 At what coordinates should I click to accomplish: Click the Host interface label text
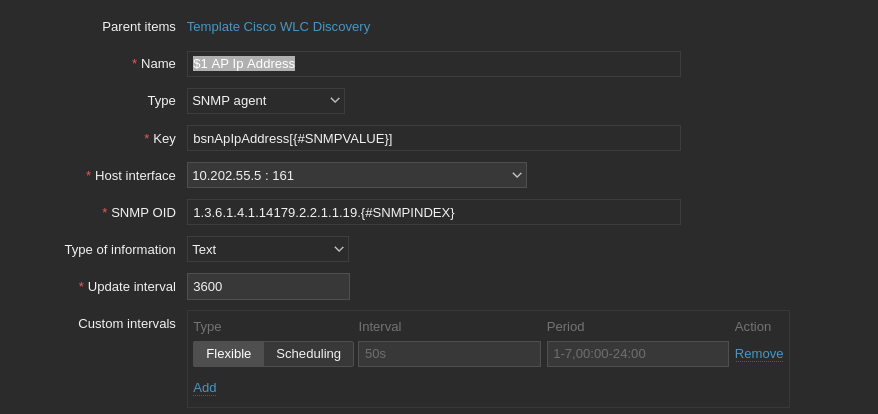[135, 175]
